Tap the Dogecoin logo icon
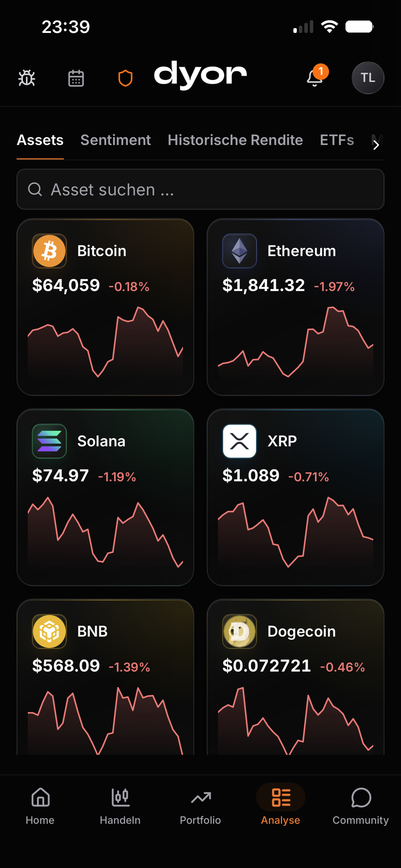The height and width of the screenshot is (868, 401). pyautogui.click(x=240, y=631)
